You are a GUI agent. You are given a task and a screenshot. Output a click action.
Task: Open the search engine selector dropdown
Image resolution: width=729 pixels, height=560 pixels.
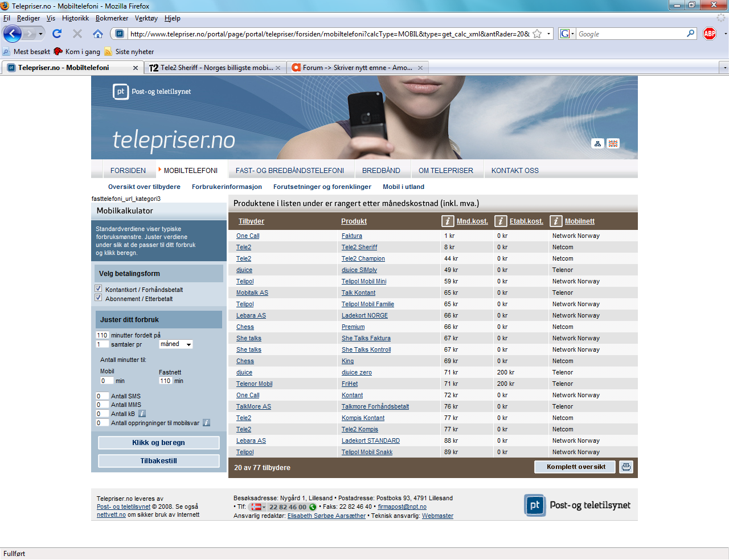coord(567,34)
